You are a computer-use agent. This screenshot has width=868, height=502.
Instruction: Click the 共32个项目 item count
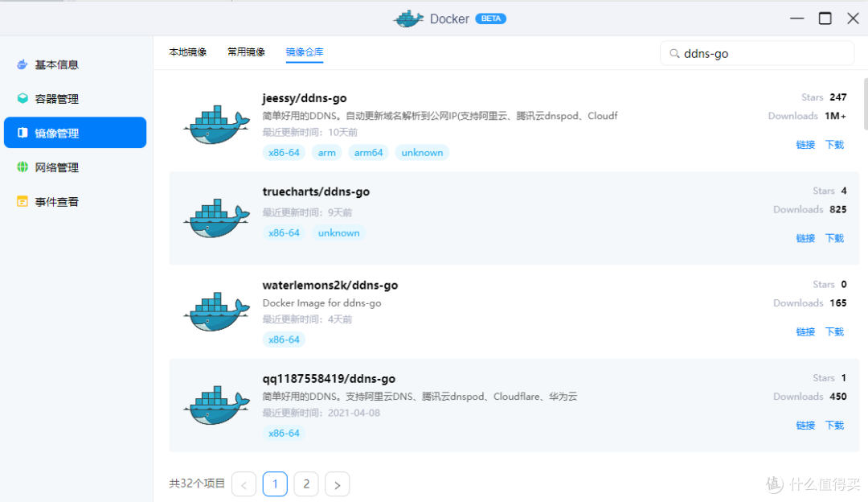(197, 483)
